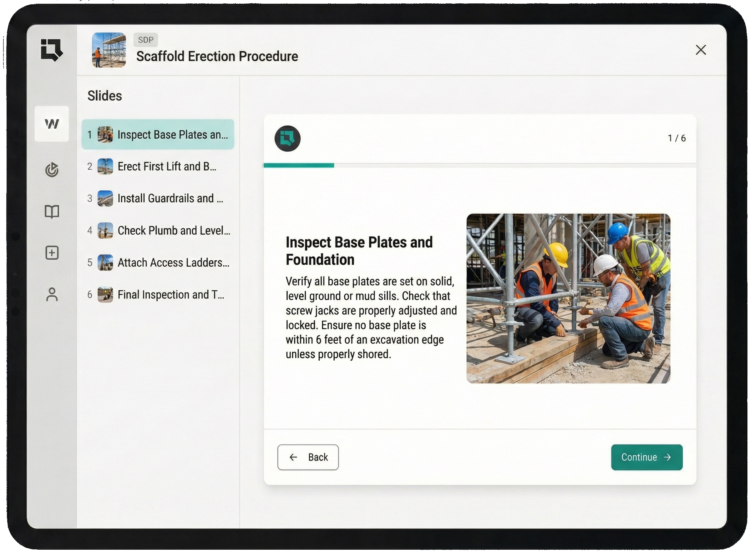The width and height of the screenshot is (750, 560).
Task: Open the W workspace sidebar icon
Action: click(52, 124)
